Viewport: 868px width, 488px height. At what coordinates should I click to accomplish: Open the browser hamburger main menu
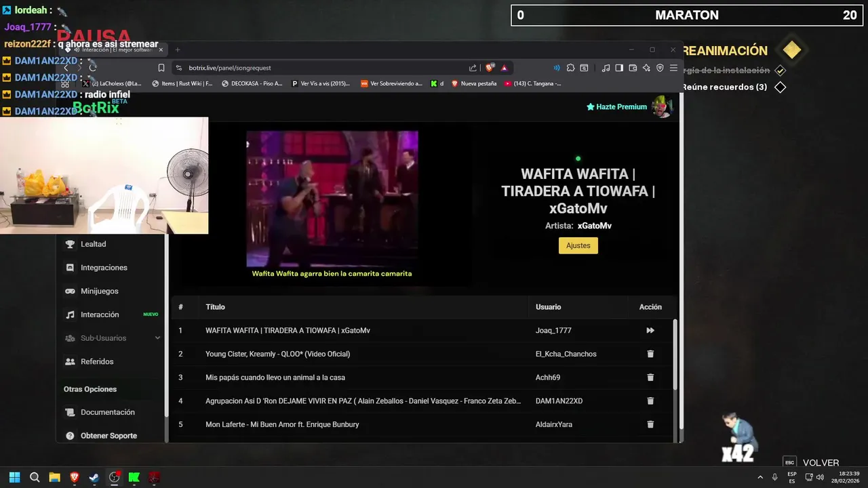pyautogui.click(x=673, y=68)
